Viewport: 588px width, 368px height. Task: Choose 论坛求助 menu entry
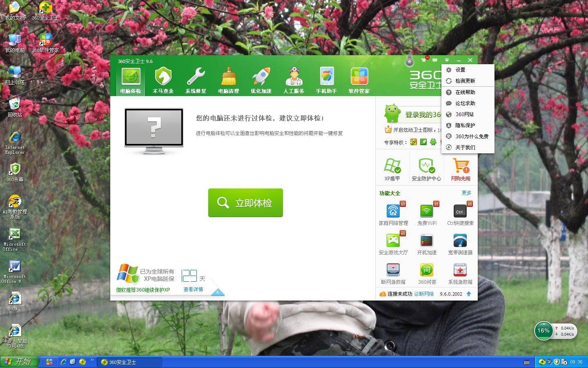(468, 103)
